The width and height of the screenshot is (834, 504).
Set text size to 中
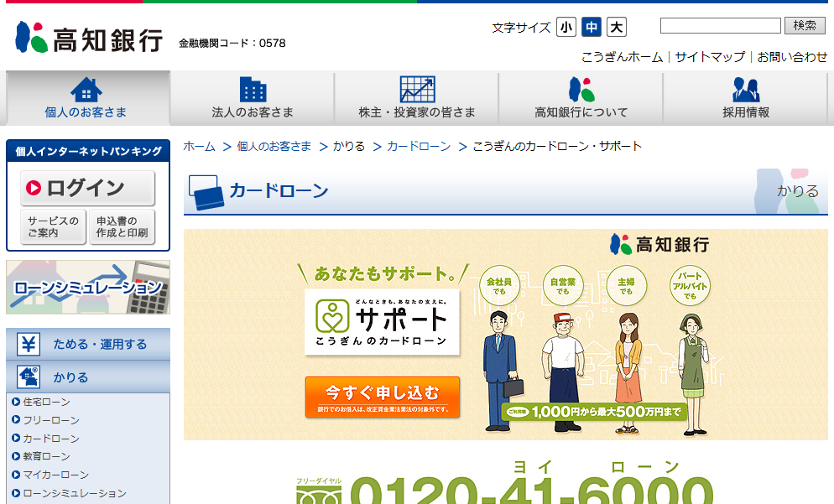[x=592, y=27]
